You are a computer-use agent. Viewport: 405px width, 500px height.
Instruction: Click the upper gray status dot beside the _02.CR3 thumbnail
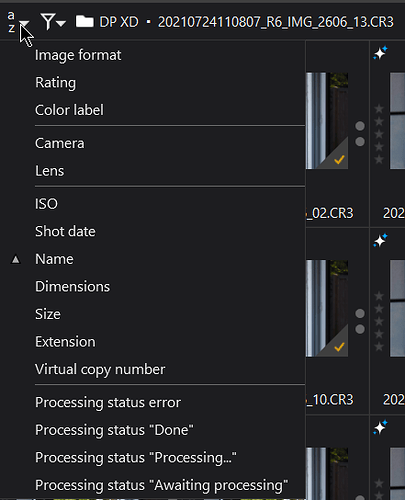pos(360,126)
